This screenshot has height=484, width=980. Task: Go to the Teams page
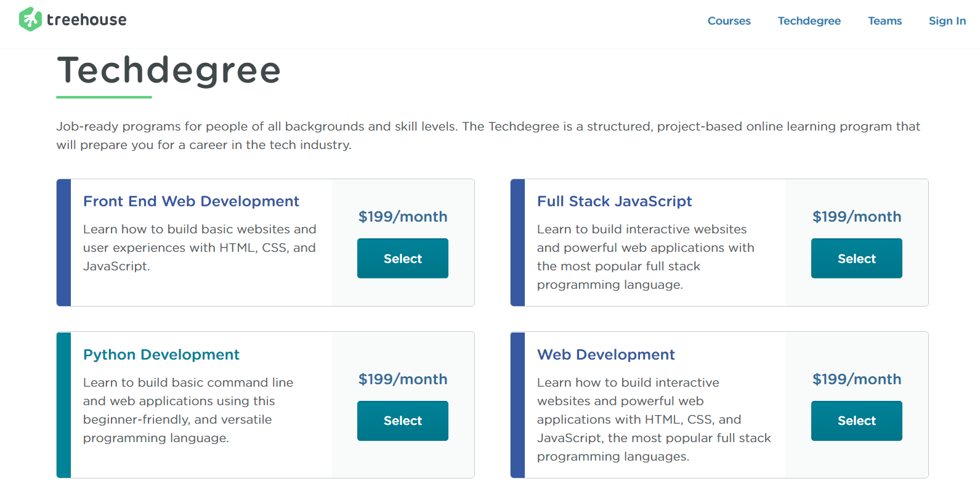point(885,21)
